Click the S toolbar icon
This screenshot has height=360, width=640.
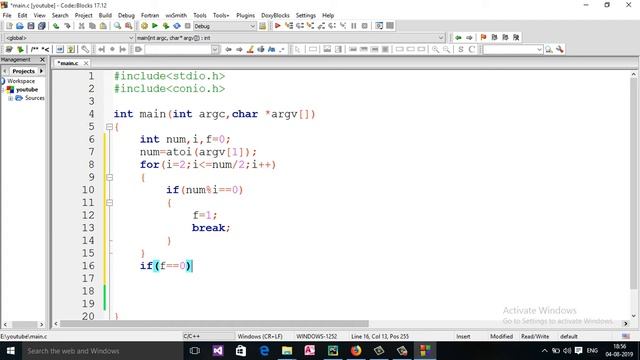[461, 49]
